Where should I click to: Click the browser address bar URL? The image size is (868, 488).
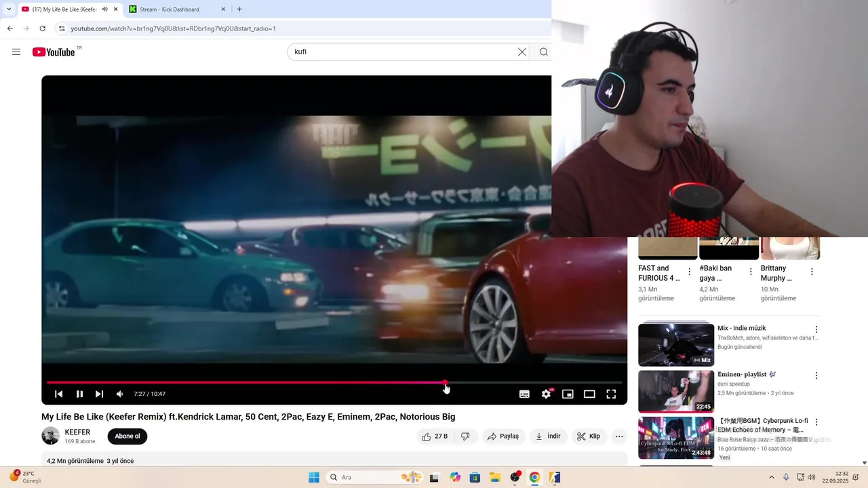(x=174, y=28)
